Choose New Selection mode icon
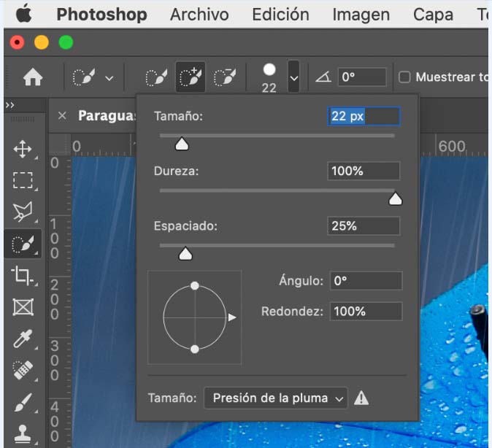Image resolution: width=492 pixels, height=448 pixels. (x=156, y=77)
